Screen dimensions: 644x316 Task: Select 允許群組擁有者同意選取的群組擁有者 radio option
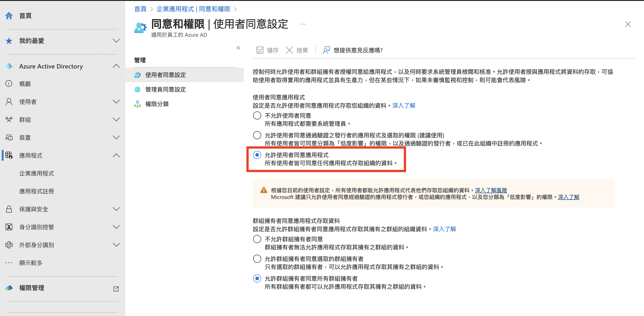(257, 258)
